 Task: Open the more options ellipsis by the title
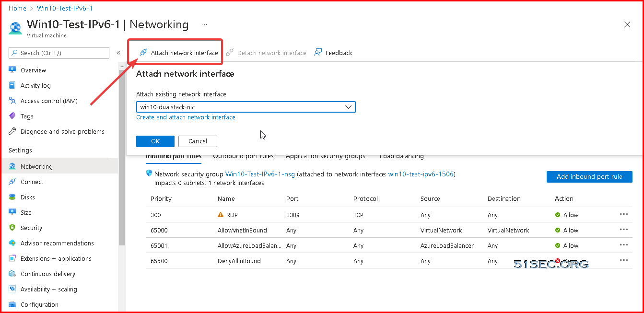pyautogui.click(x=204, y=24)
